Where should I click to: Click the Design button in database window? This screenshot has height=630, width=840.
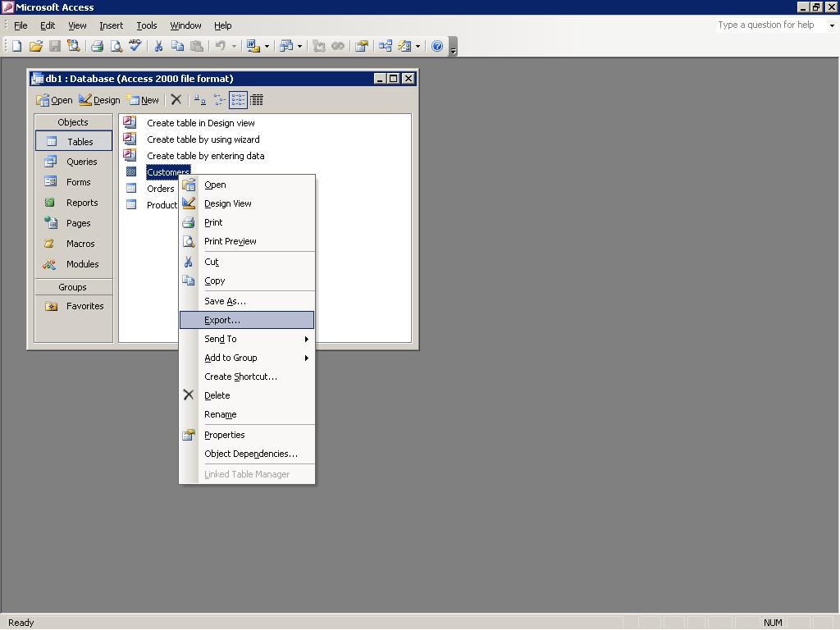pos(99,100)
